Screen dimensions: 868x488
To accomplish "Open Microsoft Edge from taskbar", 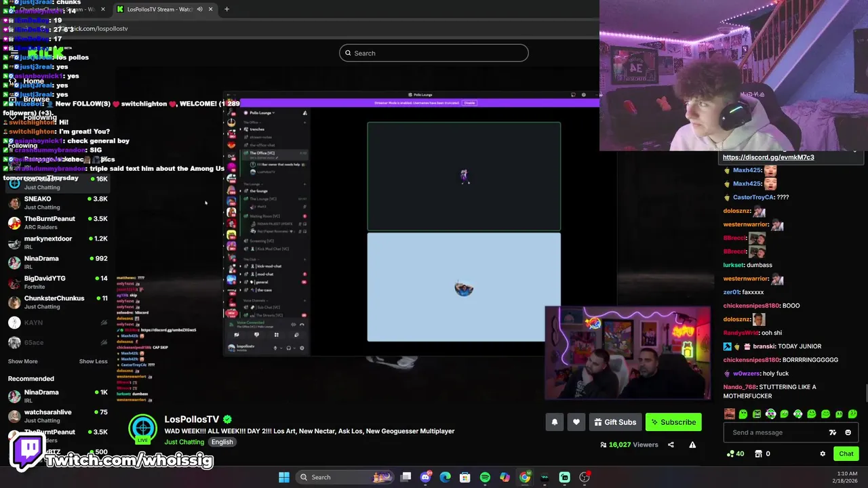I will click(445, 477).
